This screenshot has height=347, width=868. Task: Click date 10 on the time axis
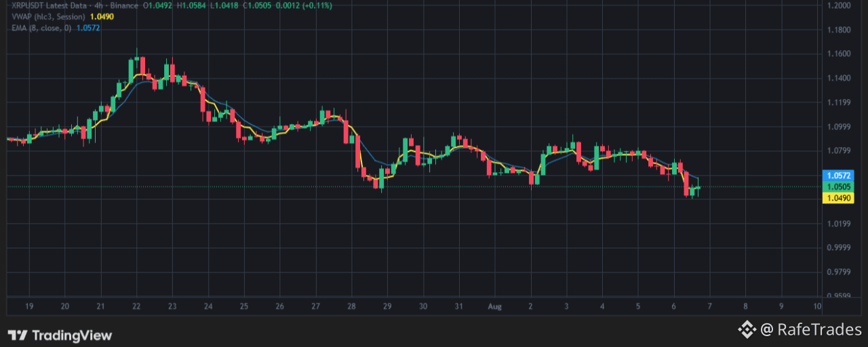coord(817,306)
